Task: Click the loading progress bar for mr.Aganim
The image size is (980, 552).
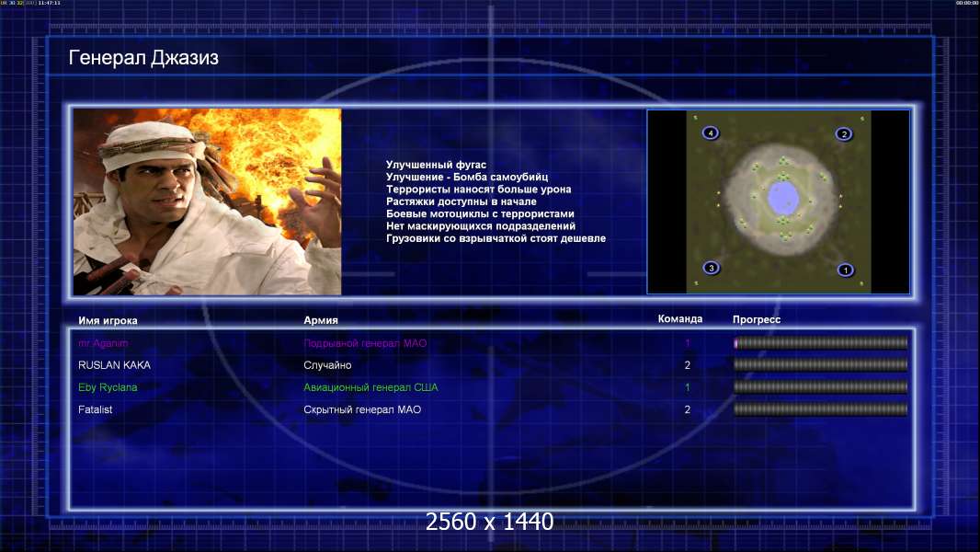Action: (821, 342)
